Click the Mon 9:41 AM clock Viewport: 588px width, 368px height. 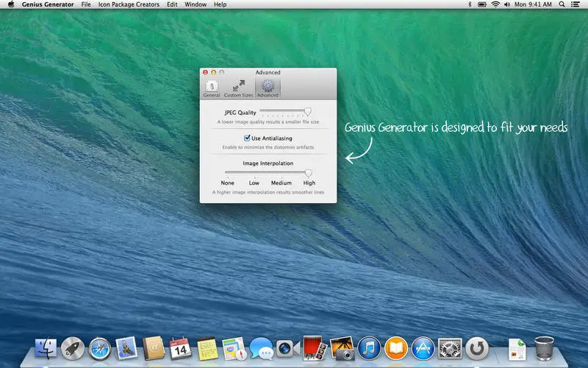coord(533,4)
